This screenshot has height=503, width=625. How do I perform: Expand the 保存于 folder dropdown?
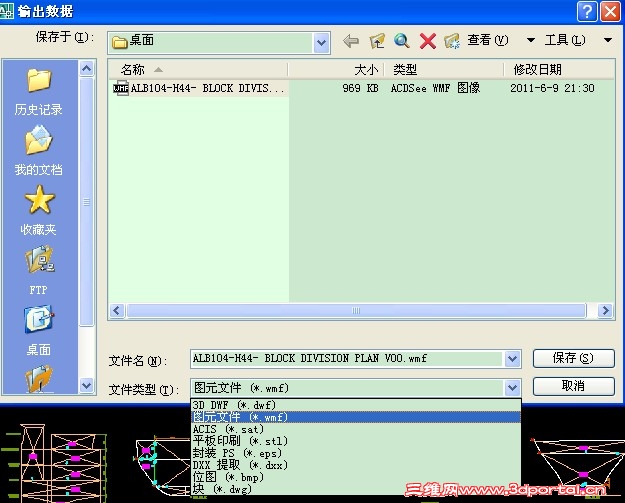coord(321,43)
